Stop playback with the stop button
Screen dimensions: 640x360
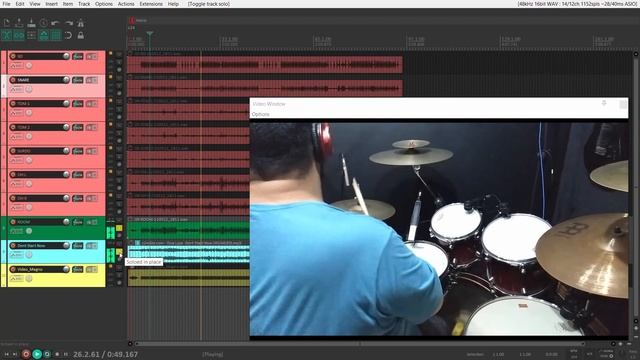coord(57,354)
